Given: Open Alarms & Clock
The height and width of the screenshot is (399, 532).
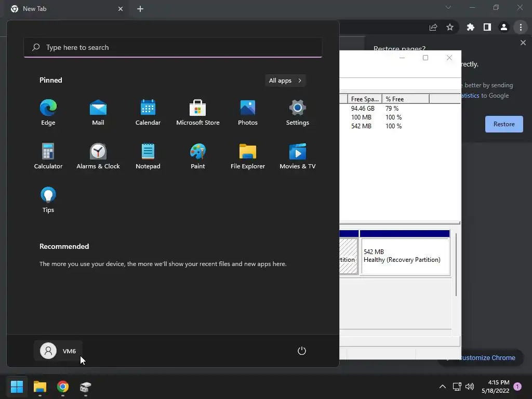Looking at the screenshot, I should [98, 156].
